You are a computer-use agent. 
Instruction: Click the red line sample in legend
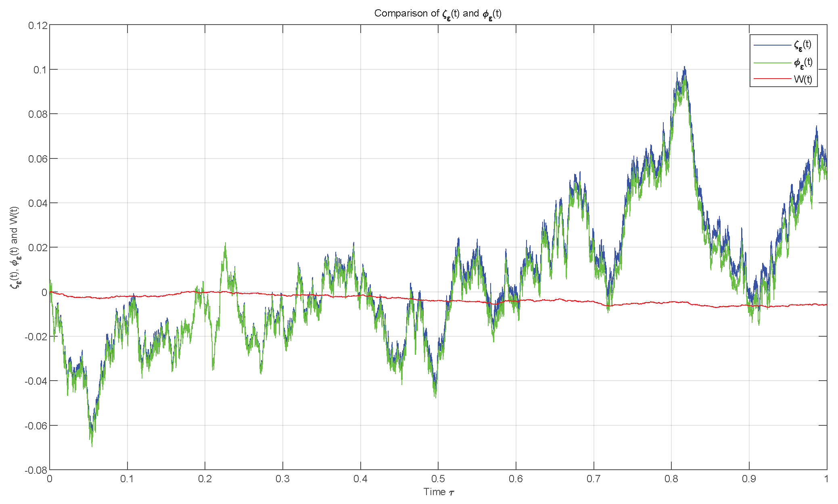point(772,79)
